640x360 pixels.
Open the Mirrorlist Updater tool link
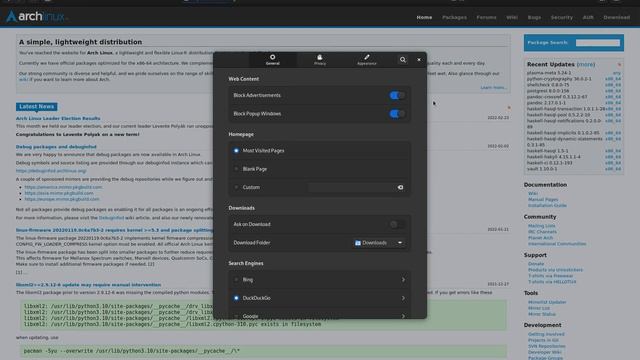[x=547, y=302]
